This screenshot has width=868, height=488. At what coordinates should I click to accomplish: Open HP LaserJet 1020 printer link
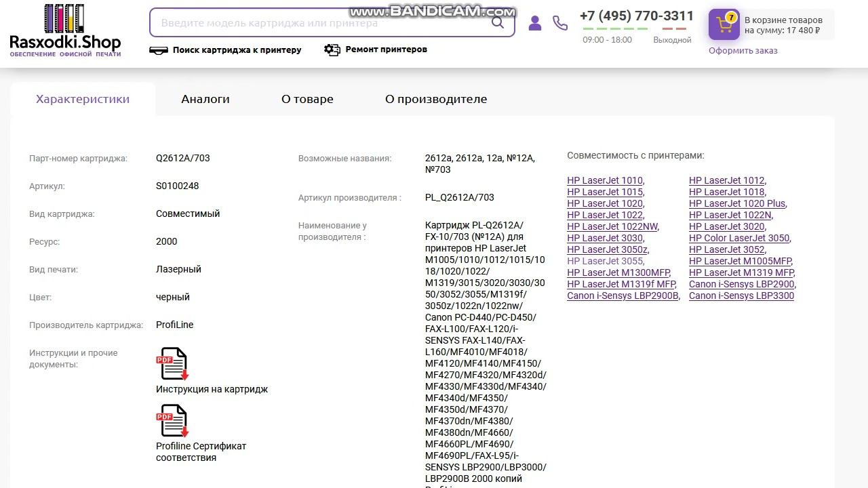click(x=605, y=203)
